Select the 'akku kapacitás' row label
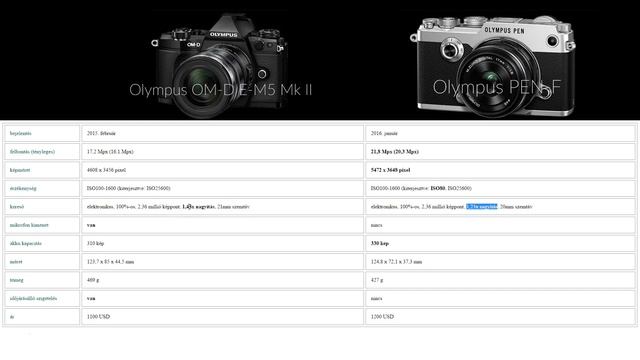640x360 pixels. 26,244
